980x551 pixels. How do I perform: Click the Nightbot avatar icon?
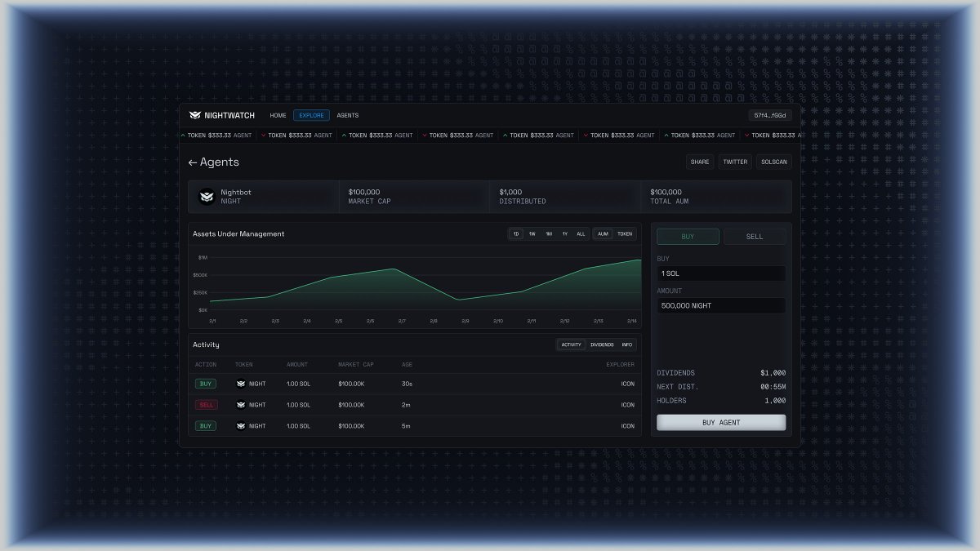pyautogui.click(x=207, y=196)
